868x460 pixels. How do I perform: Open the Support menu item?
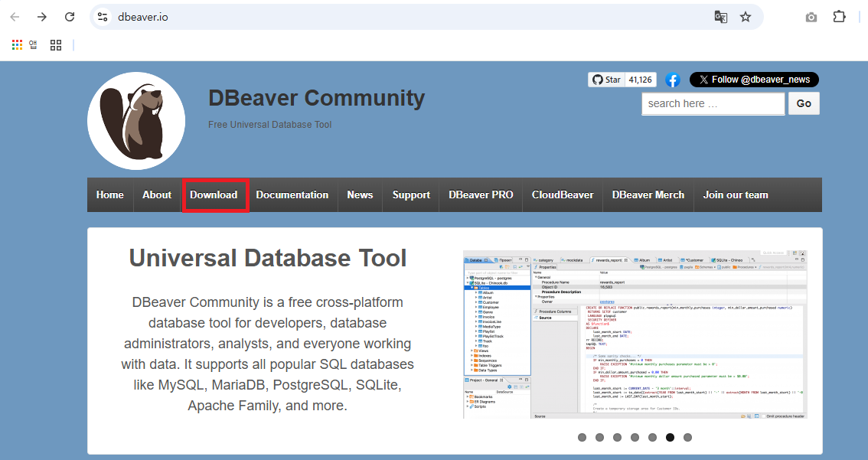(x=411, y=195)
